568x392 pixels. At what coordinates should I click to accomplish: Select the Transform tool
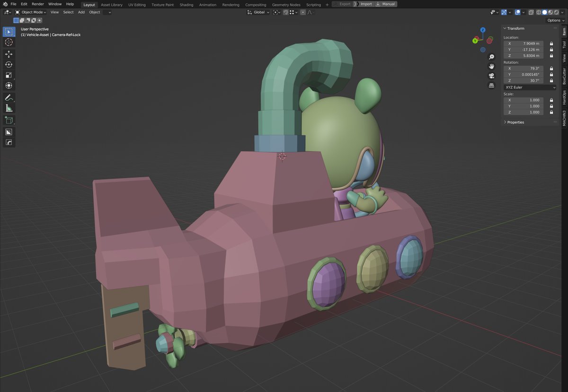coord(9,86)
